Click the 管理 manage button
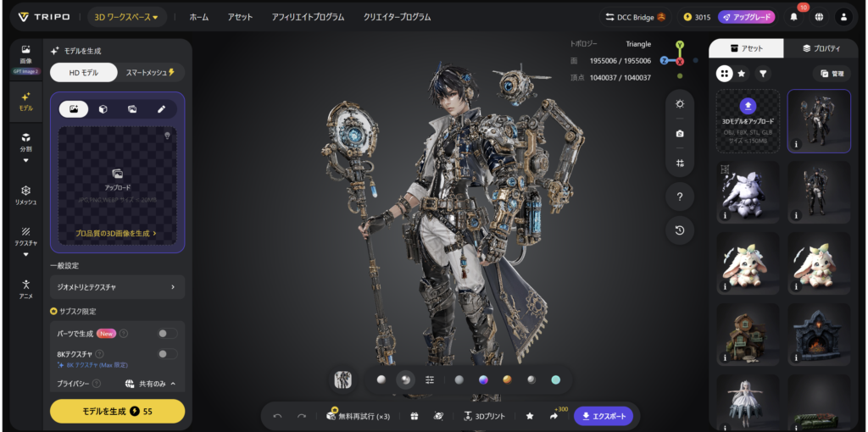This screenshot has height=432, width=868. tap(832, 73)
